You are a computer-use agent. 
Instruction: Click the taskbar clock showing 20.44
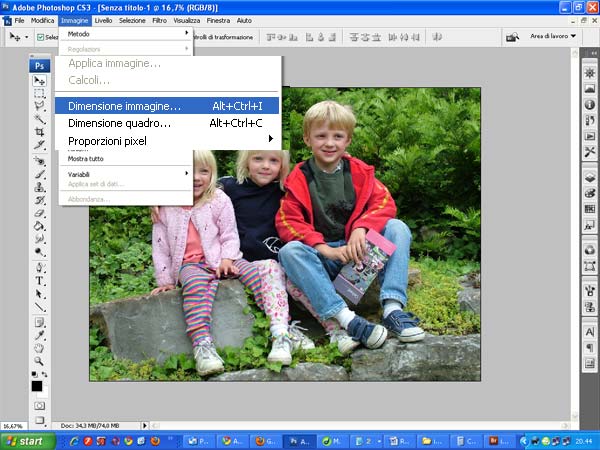(583, 441)
